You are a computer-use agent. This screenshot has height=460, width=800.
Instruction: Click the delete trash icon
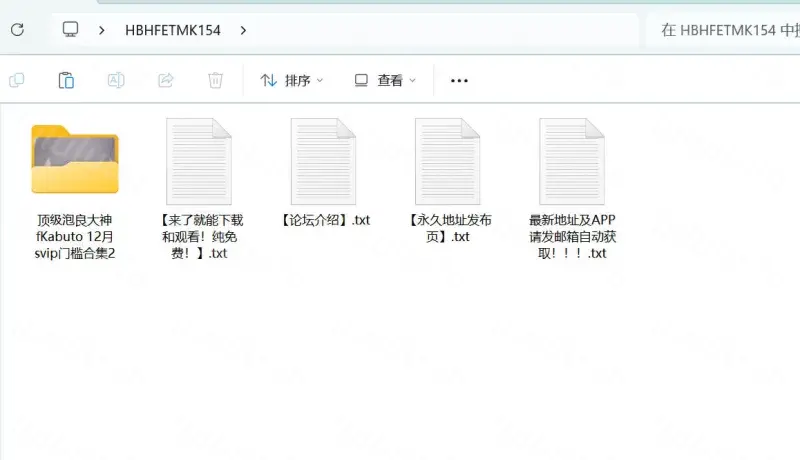coord(215,80)
